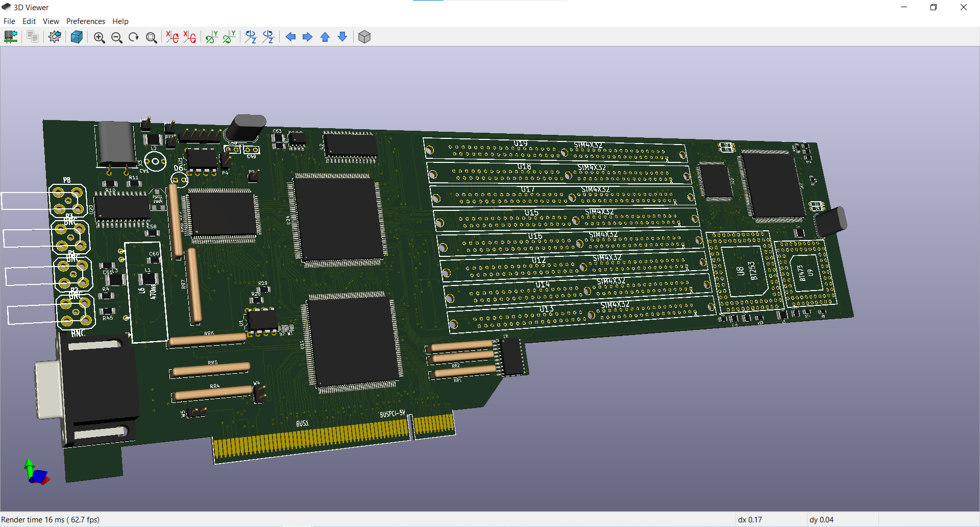The image size is (980, 527).
Task: Rotate Y clockwise with first green icon
Action: [x=211, y=37]
